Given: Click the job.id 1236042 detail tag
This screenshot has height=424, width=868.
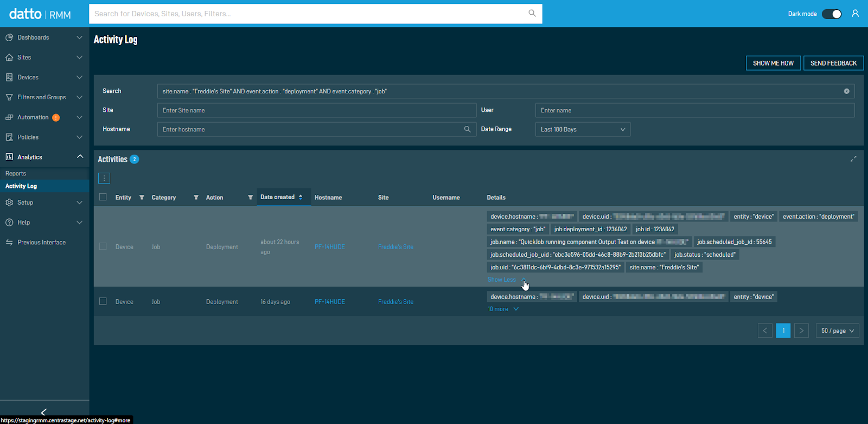Looking at the screenshot, I should pyautogui.click(x=655, y=229).
